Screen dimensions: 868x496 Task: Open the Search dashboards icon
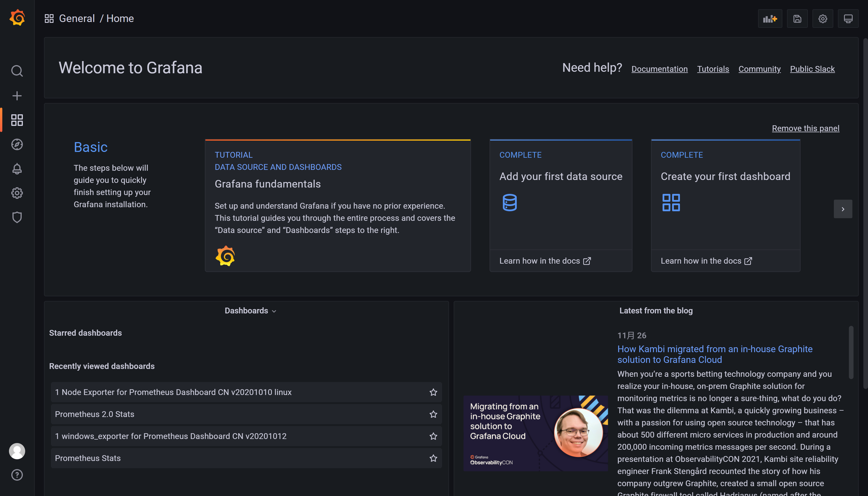[17, 71]
